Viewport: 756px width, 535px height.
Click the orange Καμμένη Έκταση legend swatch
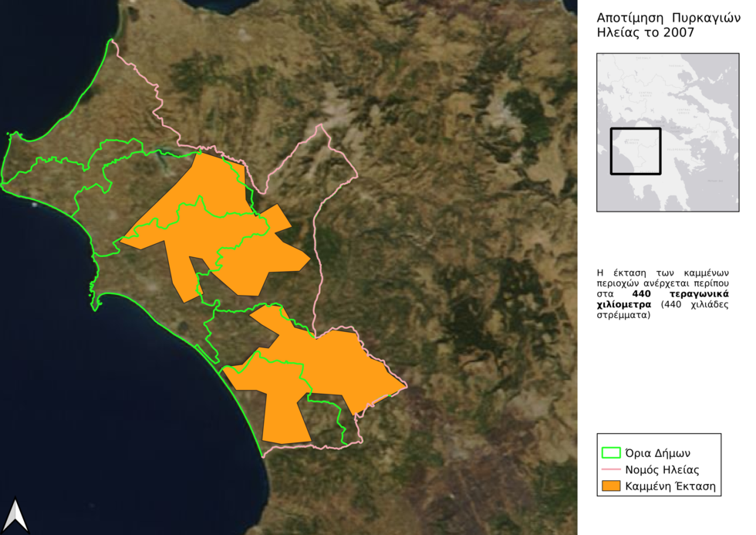coord(611,486)
